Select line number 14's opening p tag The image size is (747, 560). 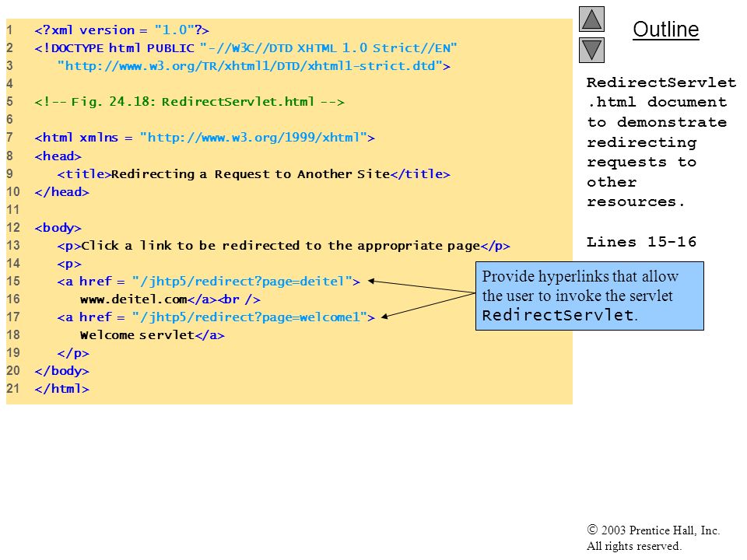click(x=69, y=264)
